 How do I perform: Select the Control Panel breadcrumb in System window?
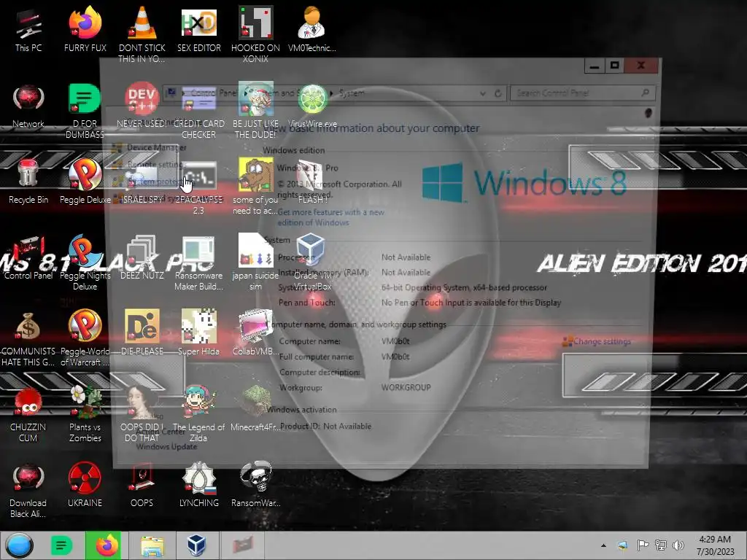click(212, 93)
